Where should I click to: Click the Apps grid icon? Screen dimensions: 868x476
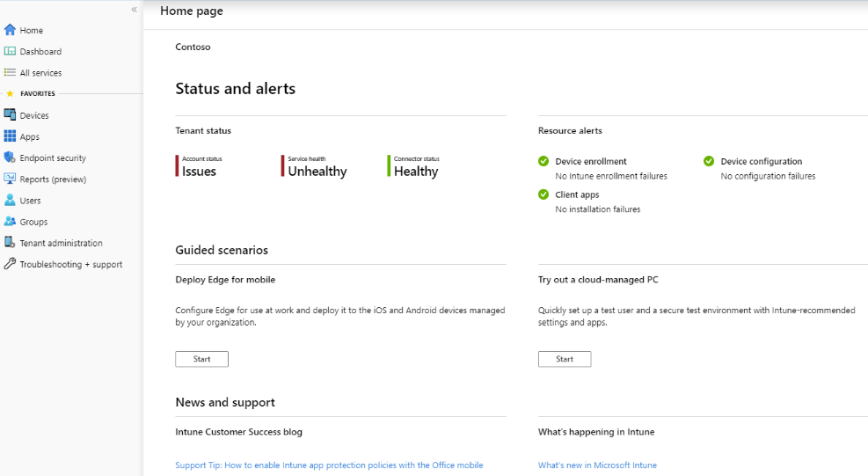pyautogui.click(x=10, y=136)
